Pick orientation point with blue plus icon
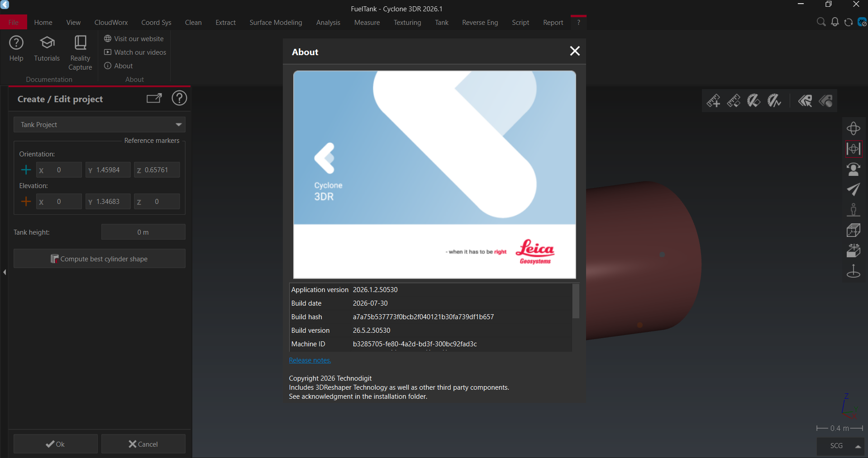Viewport: 868px width, 458px height. pos(26,170)
